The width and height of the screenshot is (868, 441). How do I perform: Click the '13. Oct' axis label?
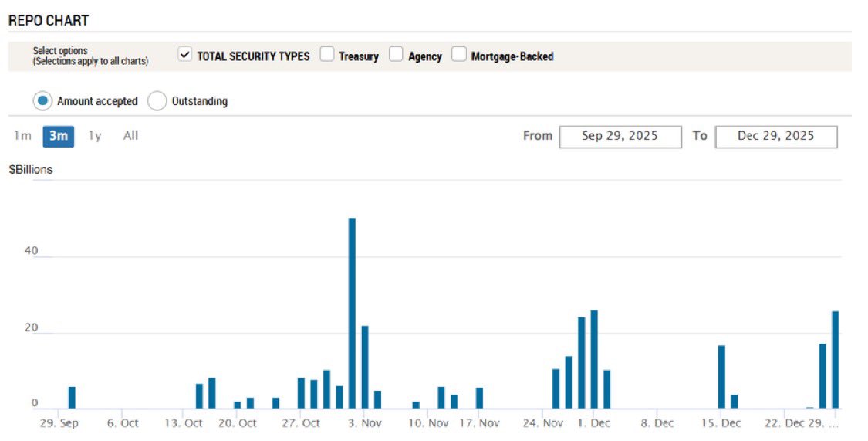point(183,423)
